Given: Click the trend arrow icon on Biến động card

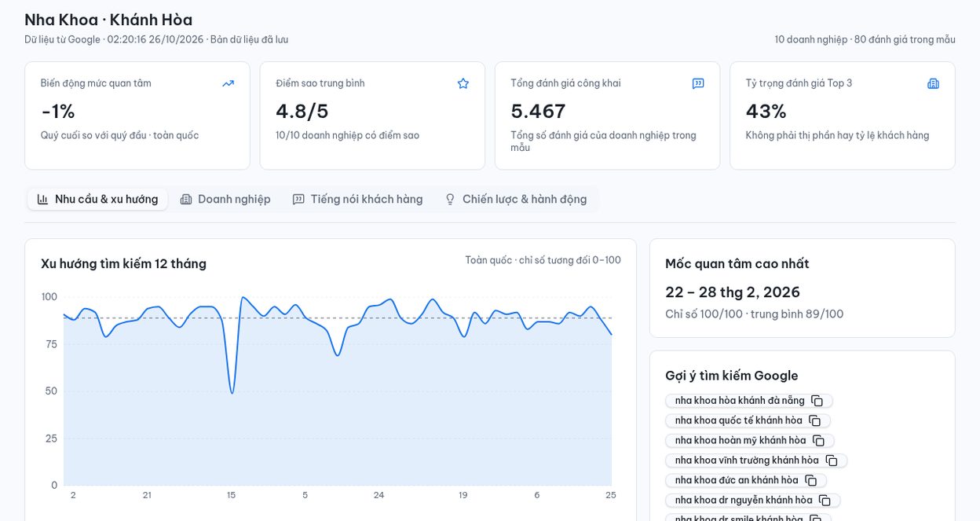Looking at the screenshot, I should (228, 83).
